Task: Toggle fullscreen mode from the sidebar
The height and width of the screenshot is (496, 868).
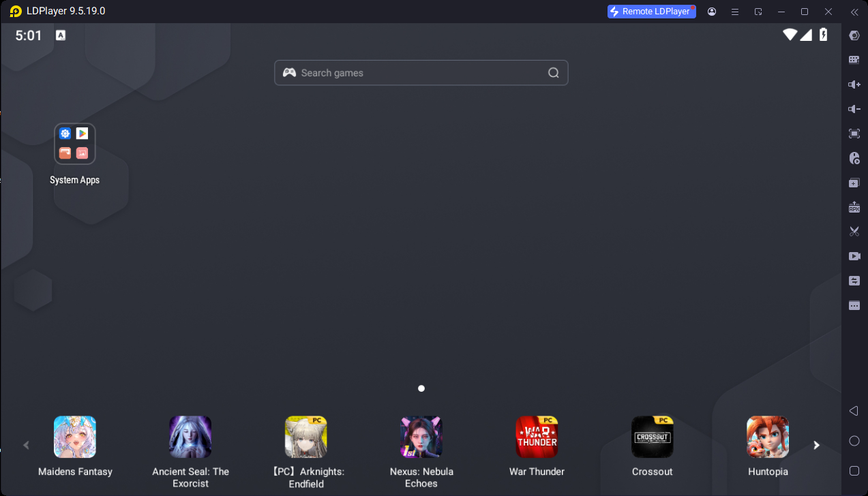Action: pos(854,134)
